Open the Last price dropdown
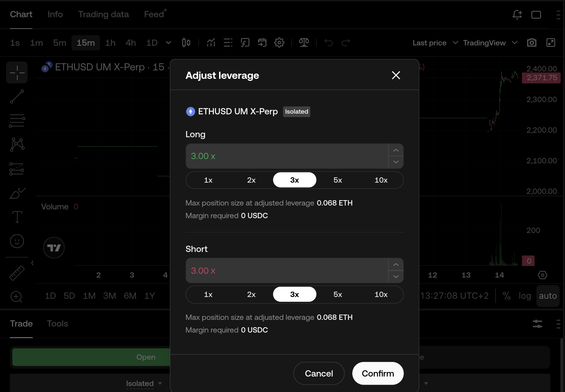The image size is (565, 392). (x=435, y=43)
